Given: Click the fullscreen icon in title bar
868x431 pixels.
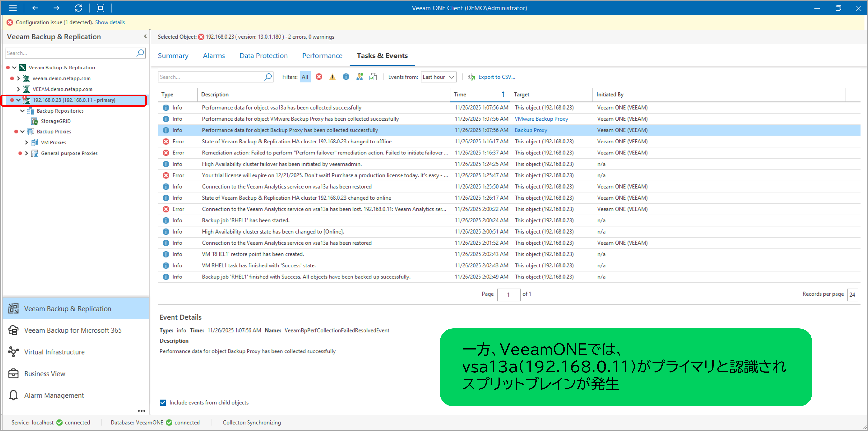Looking at the screenshot, I should [x=100, y=8].
